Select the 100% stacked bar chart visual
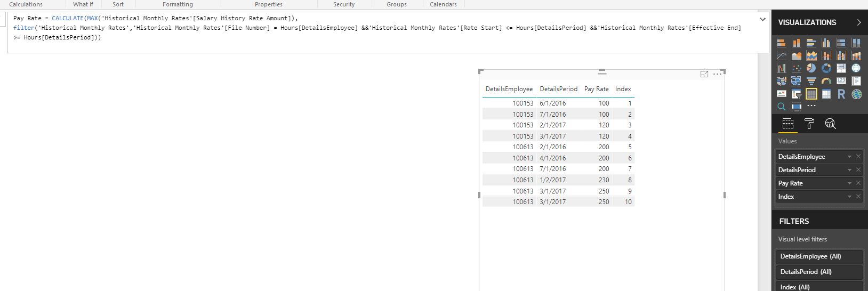The width and height of the screenshot is (868, 291). 841,43
